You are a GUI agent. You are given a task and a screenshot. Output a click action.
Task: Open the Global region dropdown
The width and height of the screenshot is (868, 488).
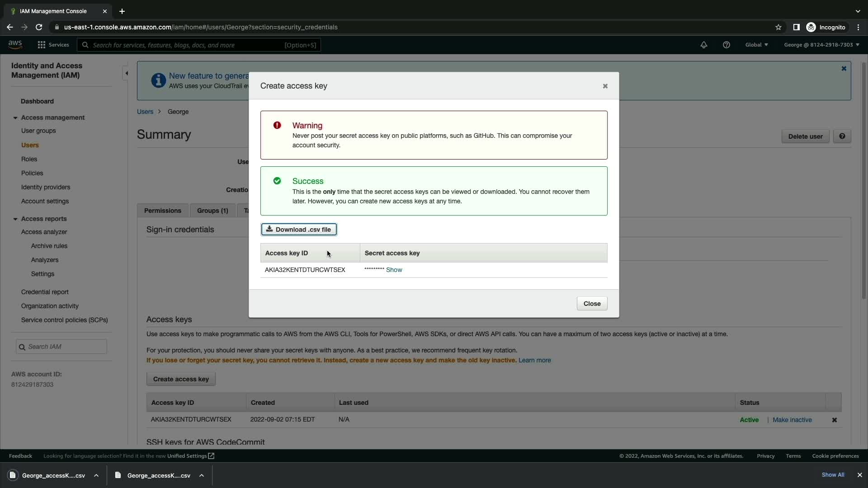(x=756, y=45)
